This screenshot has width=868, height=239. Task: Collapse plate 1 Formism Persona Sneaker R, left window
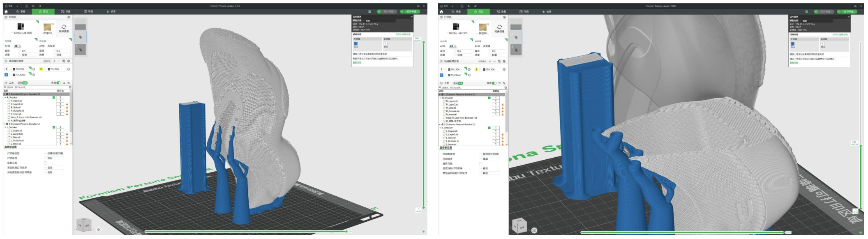coord(5,94)
